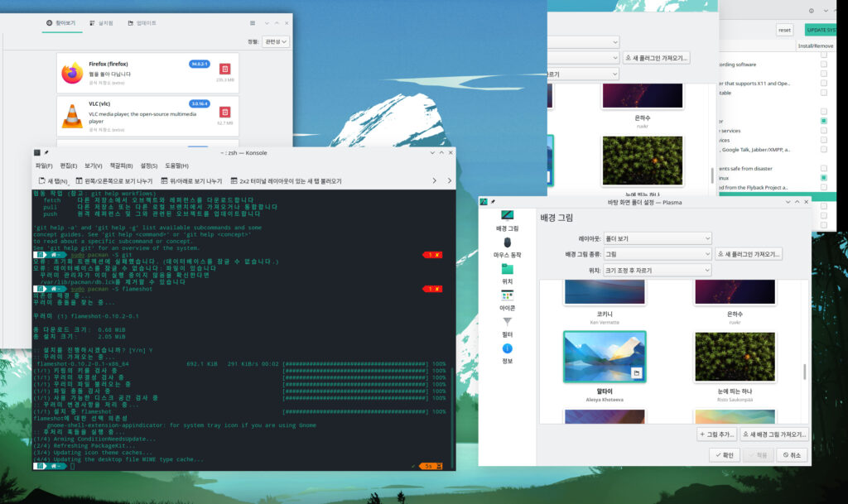Open the 마우스 동작 settings page
This screenshot has height=504, width=848.
pyautogui.click(x=508, y=247)
